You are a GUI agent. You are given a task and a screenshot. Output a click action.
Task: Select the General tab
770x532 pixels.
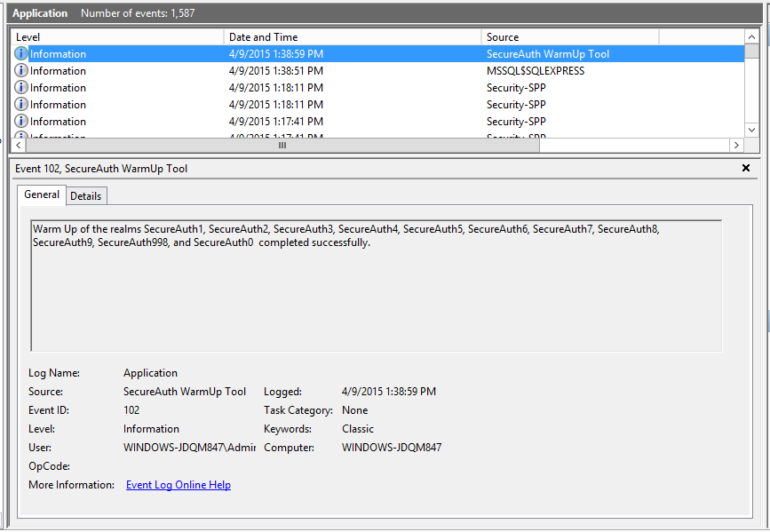click(x=42, y=195)
